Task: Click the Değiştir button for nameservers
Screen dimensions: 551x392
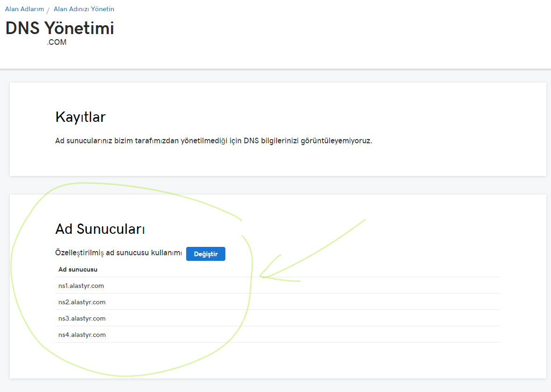Action: tap(206, 254)
